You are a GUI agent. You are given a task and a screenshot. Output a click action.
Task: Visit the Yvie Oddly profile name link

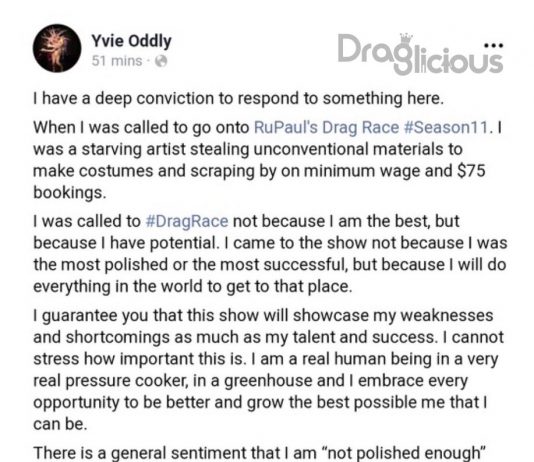click(x=131, y=41)
